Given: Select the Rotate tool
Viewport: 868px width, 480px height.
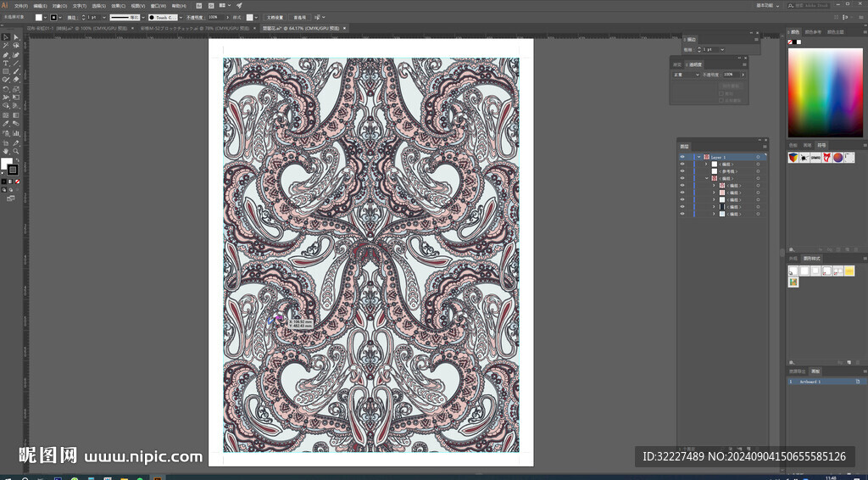Looking at the screenshot, I should [x=6, y=89].
